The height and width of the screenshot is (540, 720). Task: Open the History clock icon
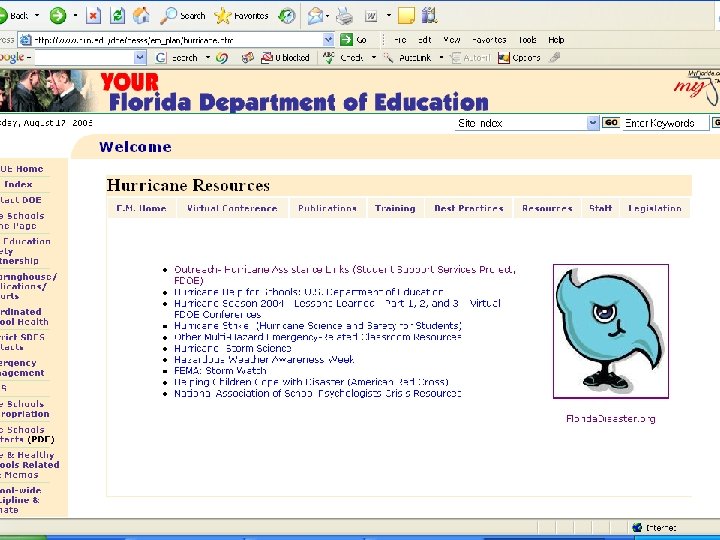click(x=287, y=16)
